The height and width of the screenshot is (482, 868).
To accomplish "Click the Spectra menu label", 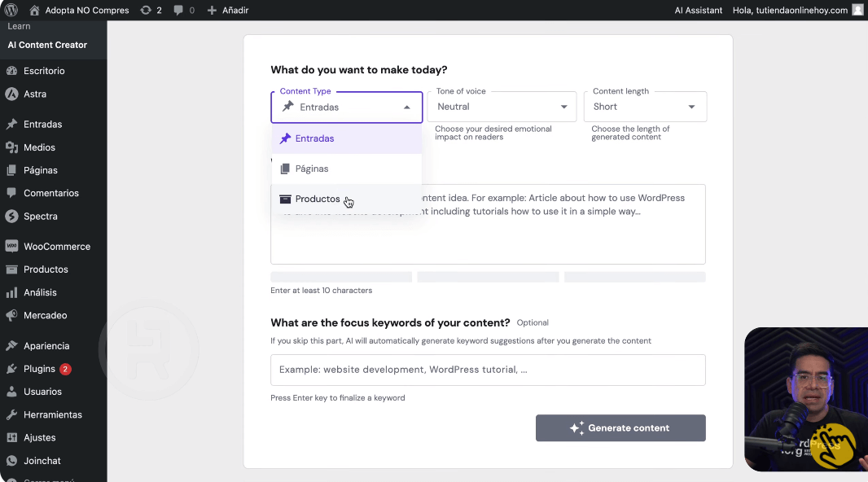I will pyautogui.click(x=41, y=217).
